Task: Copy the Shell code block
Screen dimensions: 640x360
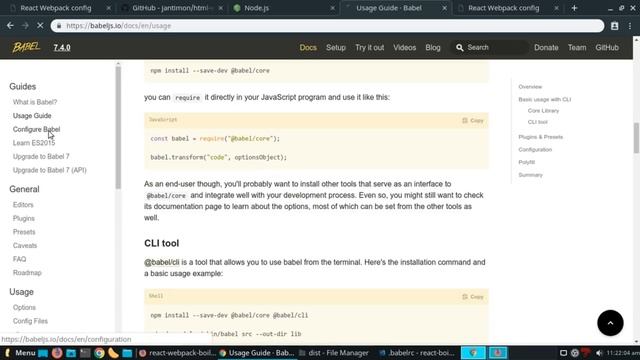Action: (473, 297)
